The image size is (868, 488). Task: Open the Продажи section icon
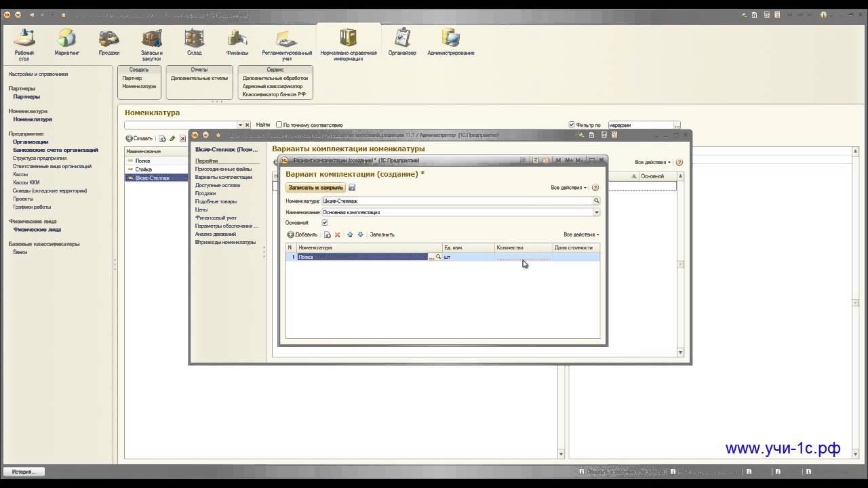(x=108, y=38)
